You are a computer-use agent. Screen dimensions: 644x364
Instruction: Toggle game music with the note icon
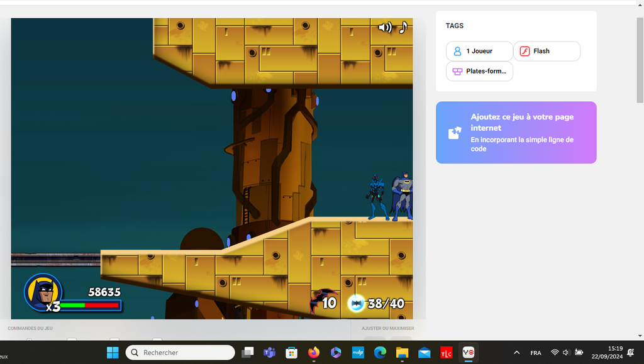pos(403,27)
